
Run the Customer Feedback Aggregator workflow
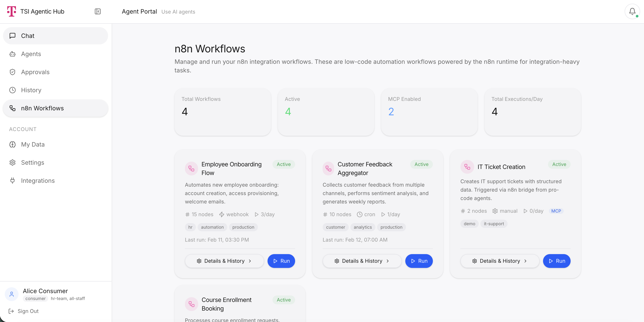(x=419, y=261)
